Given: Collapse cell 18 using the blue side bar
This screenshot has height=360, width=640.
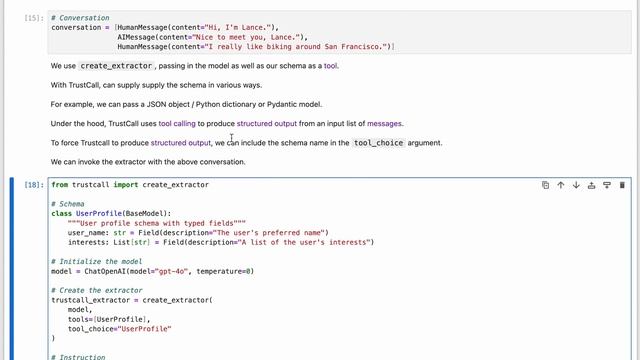Looking at the screenshot, I should coord(11,269).
